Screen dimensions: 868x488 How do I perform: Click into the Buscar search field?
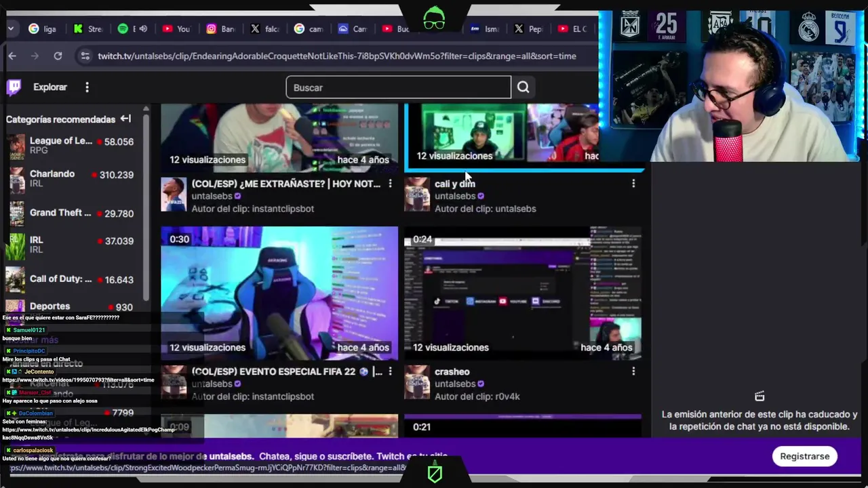click(398, 87)
